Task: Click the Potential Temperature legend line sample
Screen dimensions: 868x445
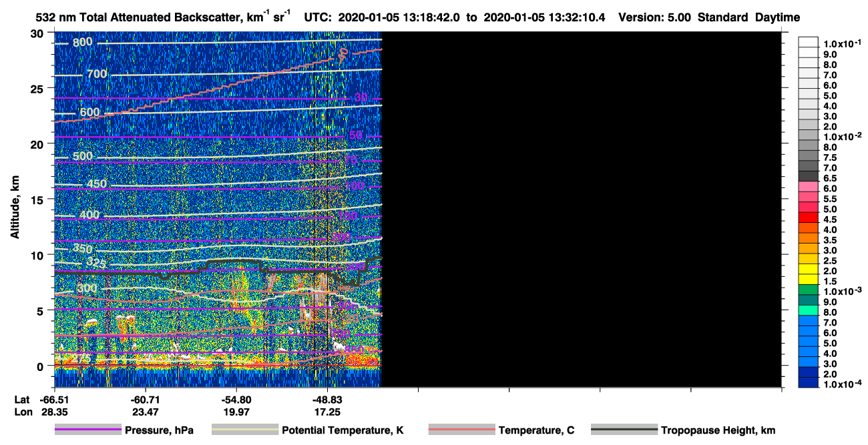Action: point(245,430)
